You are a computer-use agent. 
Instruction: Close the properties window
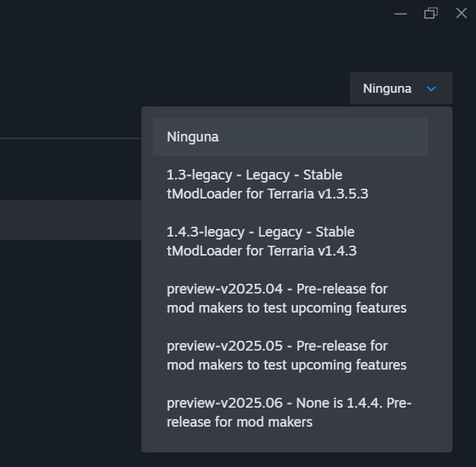[x=461, y=13]
